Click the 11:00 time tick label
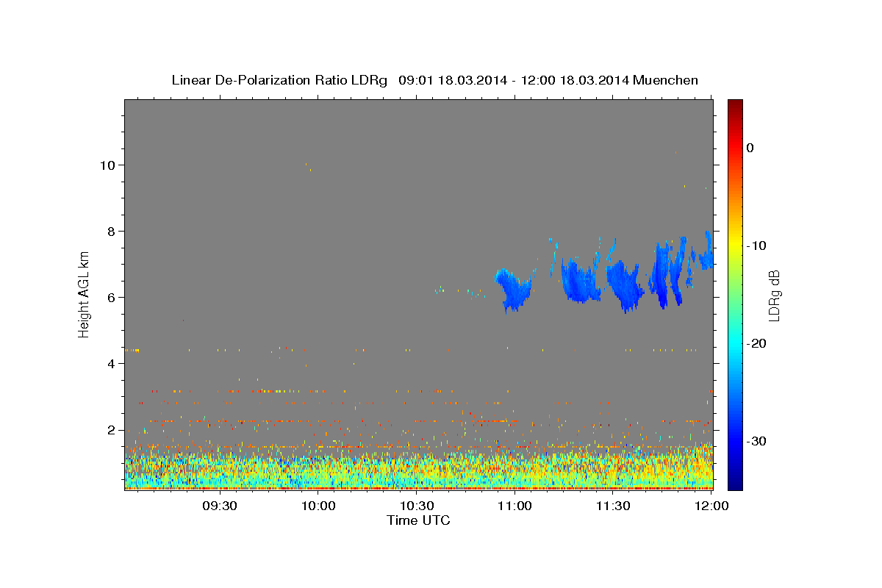 pos(514,506)
